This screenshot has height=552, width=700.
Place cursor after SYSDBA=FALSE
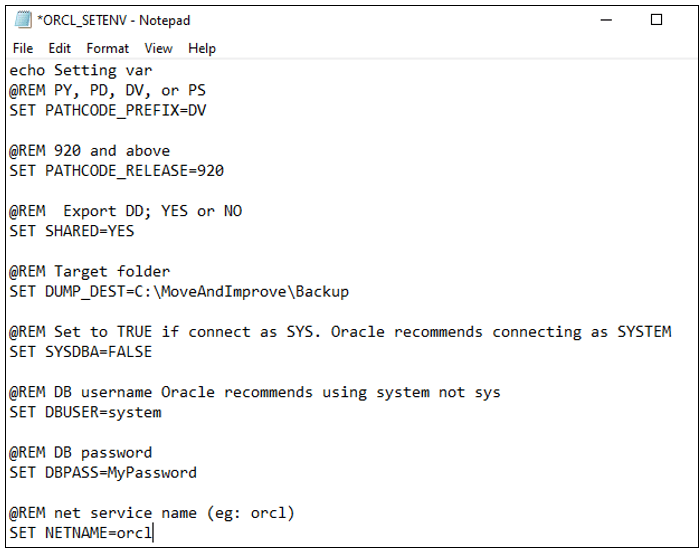click(x=153, y=351)
